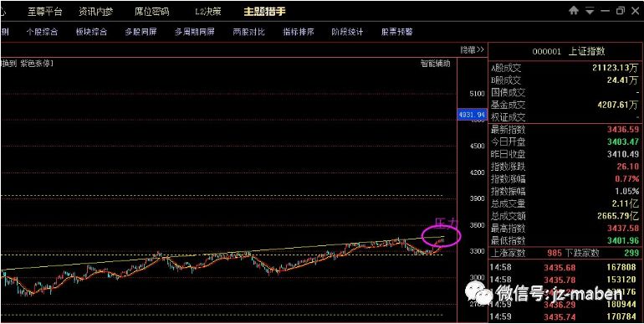Click the 3300 price axis label
The image size is (644, 324).
[x=477, y=251]
